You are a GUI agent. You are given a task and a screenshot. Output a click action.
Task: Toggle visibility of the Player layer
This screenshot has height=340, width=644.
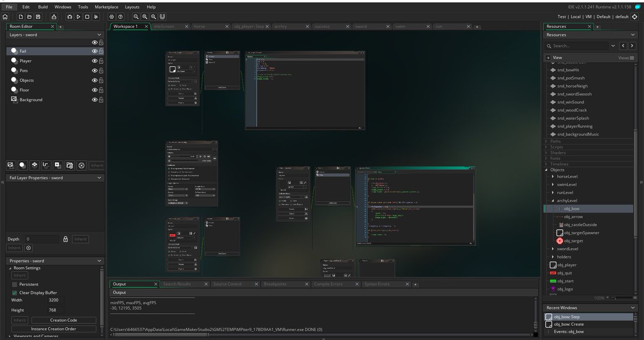pyautogui.click(x=94, y=61)
